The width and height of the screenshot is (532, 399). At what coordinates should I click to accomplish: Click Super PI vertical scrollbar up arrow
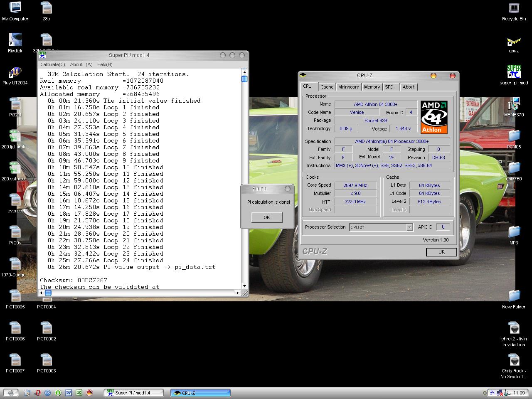(x=244, y=72)
